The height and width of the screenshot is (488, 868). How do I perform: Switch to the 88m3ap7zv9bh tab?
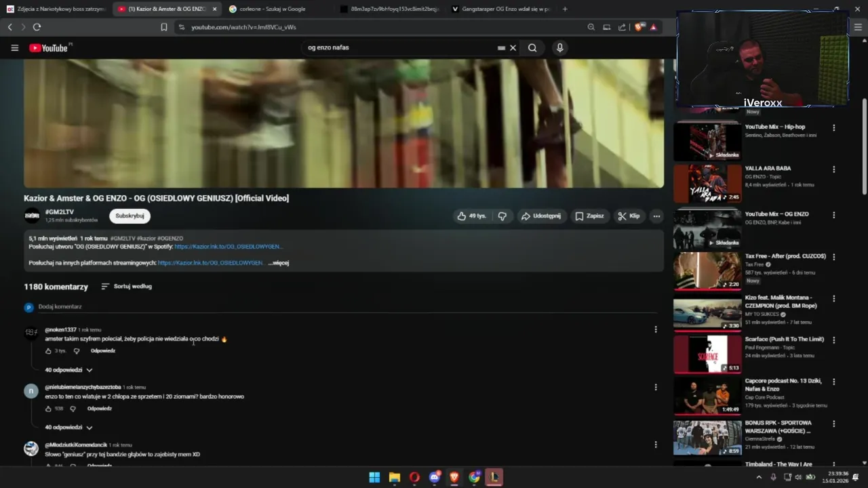coord(390,9)
